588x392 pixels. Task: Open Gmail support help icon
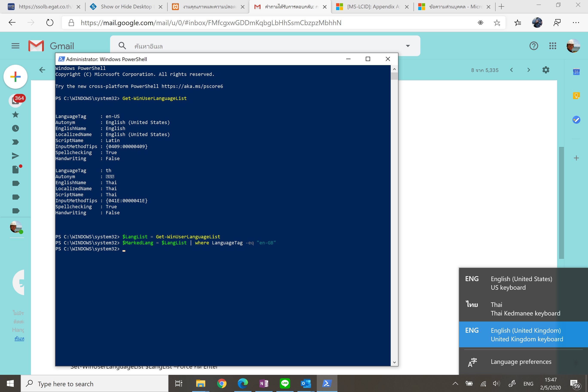534,46
